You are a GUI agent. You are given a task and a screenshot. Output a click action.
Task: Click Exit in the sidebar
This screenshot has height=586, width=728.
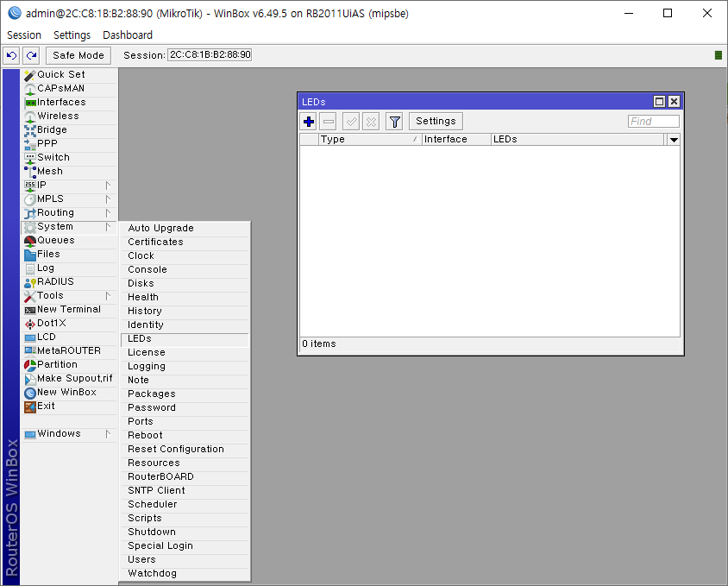coord(69,406)
